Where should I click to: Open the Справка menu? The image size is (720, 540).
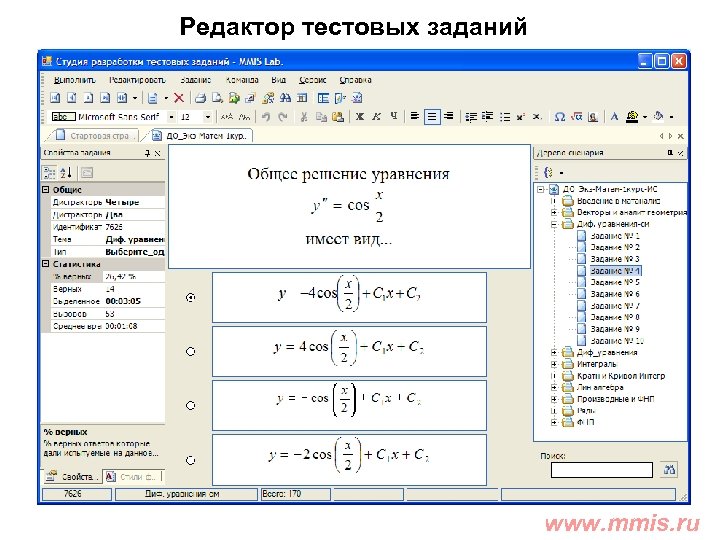(355, 80)
